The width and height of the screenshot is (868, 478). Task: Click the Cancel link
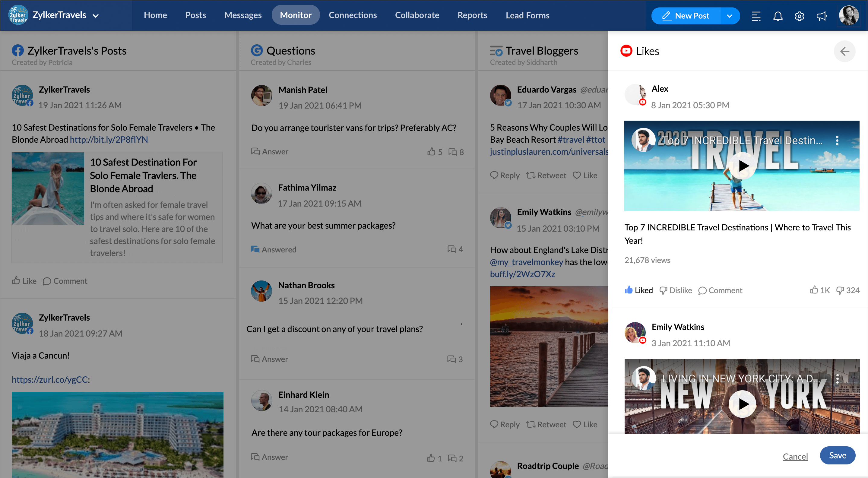(x=795, y=457)
